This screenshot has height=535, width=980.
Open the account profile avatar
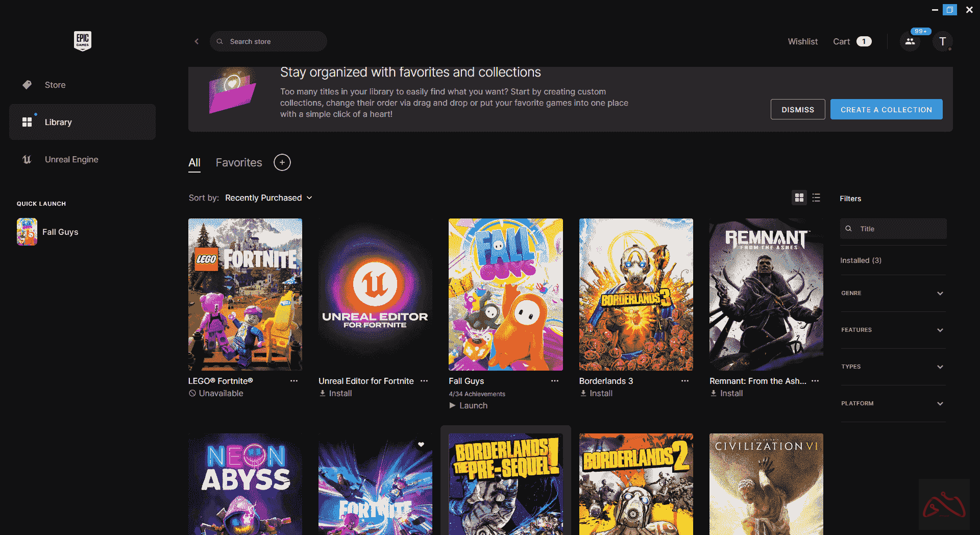(942, 42)
